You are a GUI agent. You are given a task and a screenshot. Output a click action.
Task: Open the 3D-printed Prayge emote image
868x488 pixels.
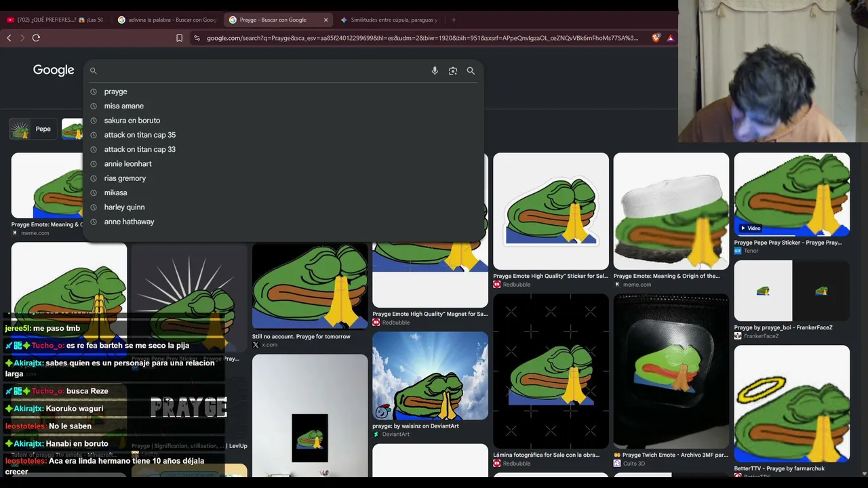tap(671, 371)
